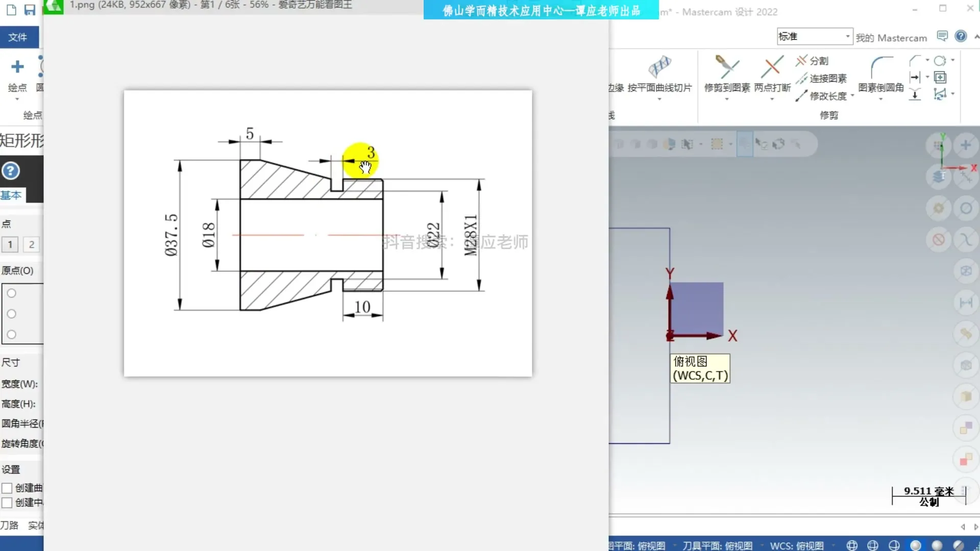Image resolution: width=980 pixels, height=551 pixels.
Task: Enable the 创建中心点 checkbox
Action: pos(7,503)
